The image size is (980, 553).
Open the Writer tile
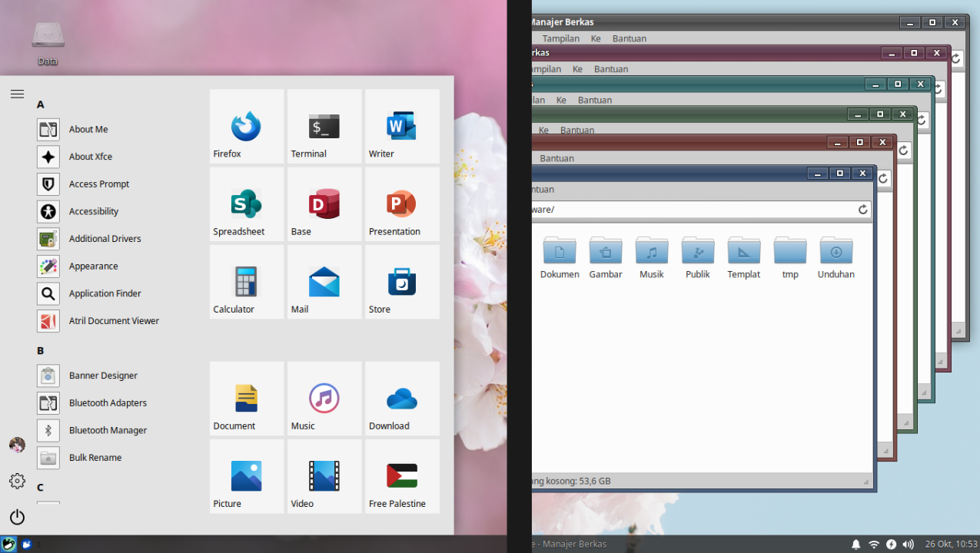(x=402, y=126)
